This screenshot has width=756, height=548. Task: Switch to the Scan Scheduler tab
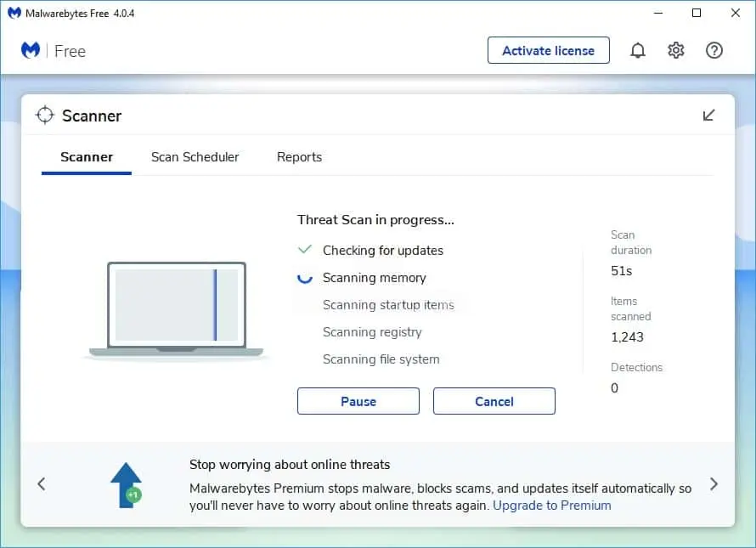(195, 157)
